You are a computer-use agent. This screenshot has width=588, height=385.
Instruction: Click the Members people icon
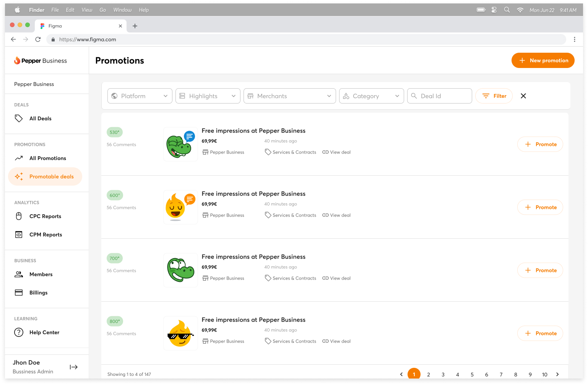coord(19,274)
